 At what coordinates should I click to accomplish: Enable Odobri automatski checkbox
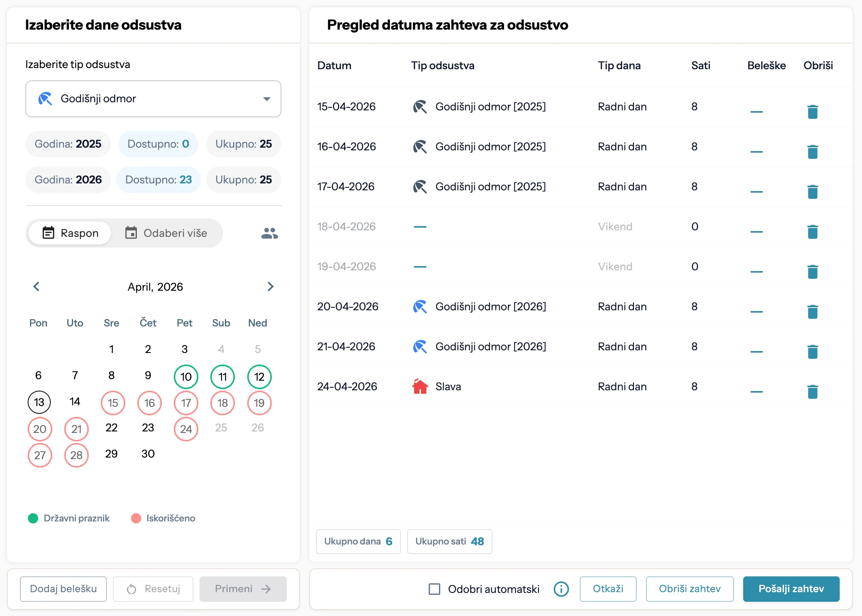[434, 589]
